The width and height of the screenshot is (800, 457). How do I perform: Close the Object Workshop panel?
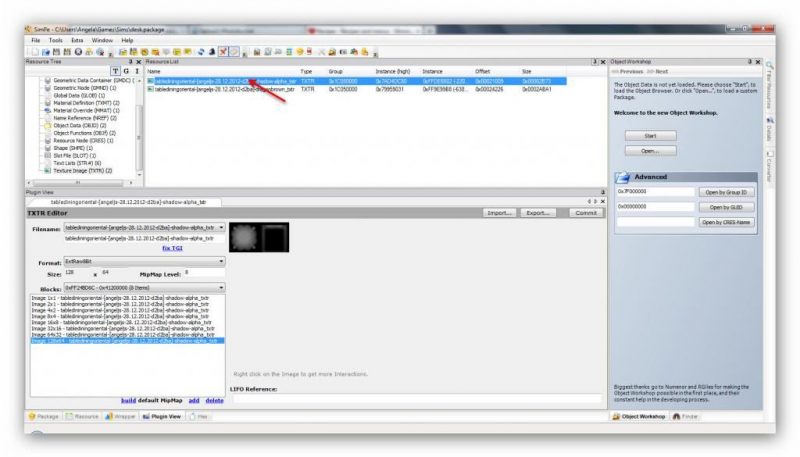[757, 61]
